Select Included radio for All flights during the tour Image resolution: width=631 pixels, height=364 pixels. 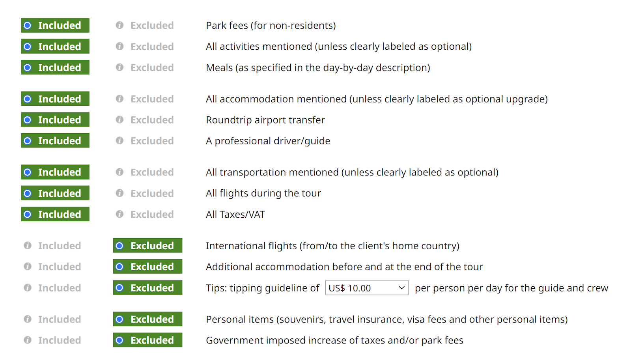(28, 193)
